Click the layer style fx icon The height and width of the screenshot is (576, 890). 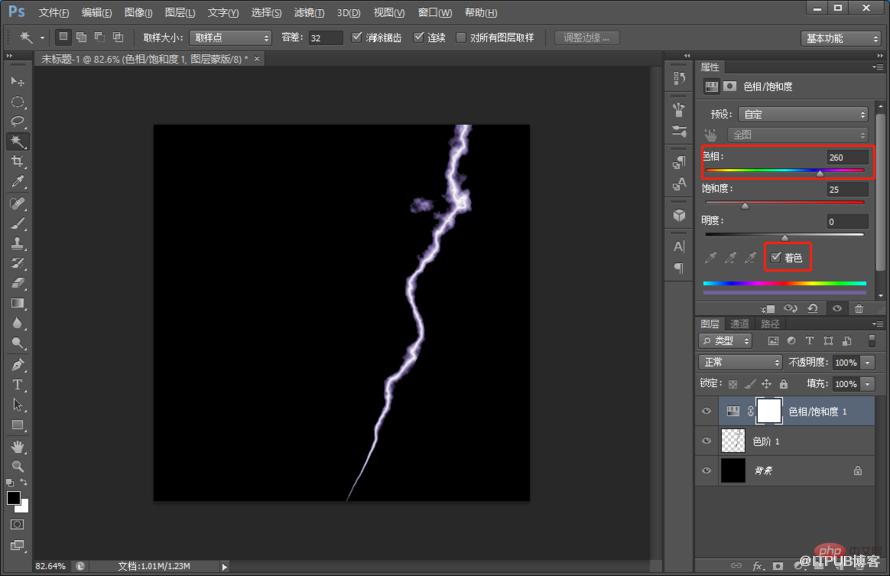[757, 565]
